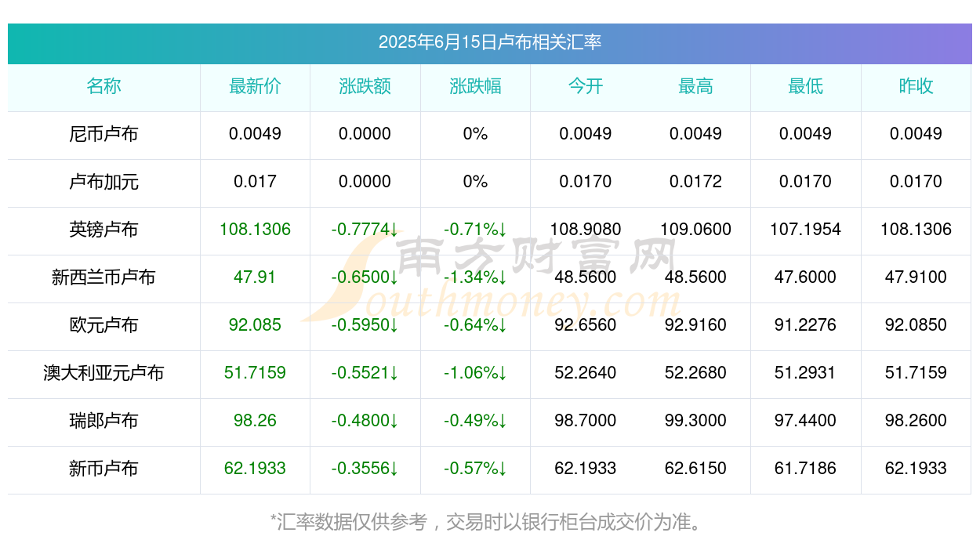Click opening value 108.9080
This screenshot has width=980, height=547.
point(586,230)
